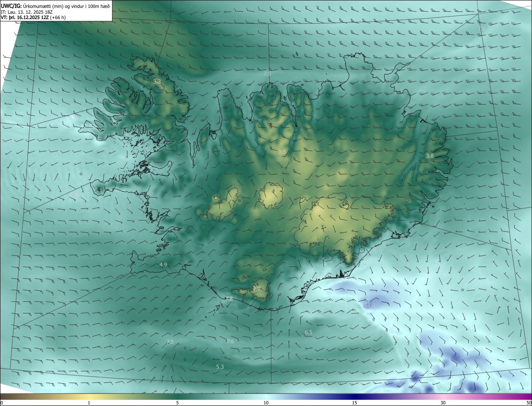The width and height of the screenshot is (532, 406).
Task: Click the 30 tick on the color scale
Action: (x=443, y=403)
